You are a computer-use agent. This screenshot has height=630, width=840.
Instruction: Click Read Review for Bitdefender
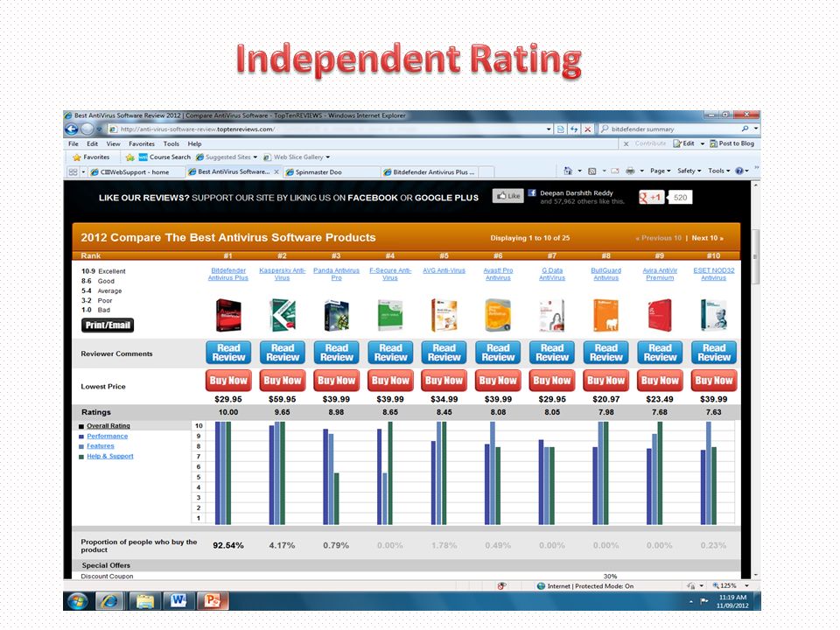228,353
